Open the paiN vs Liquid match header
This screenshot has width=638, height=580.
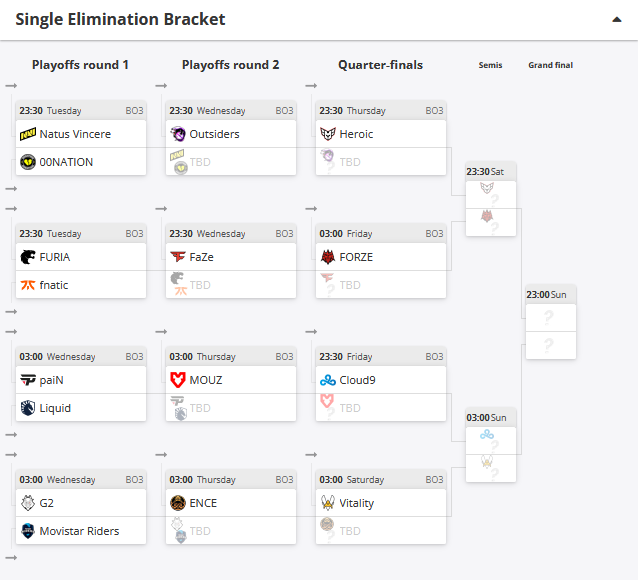80,356
